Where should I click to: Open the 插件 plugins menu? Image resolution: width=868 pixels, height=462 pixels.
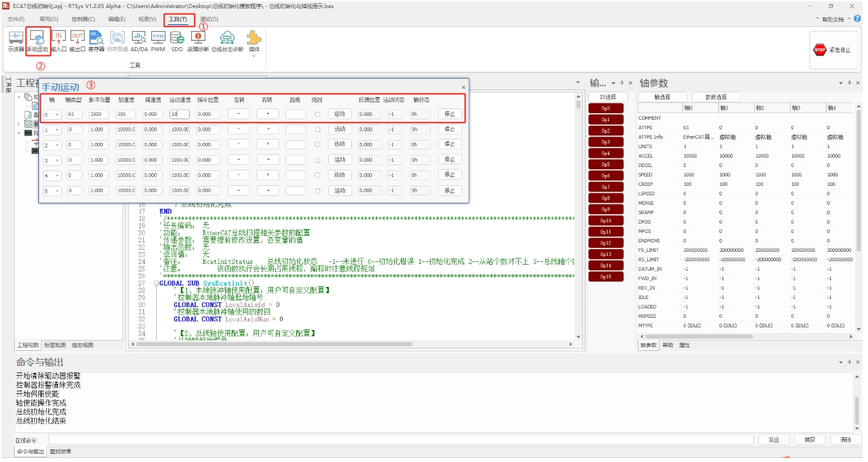[254, 42]
